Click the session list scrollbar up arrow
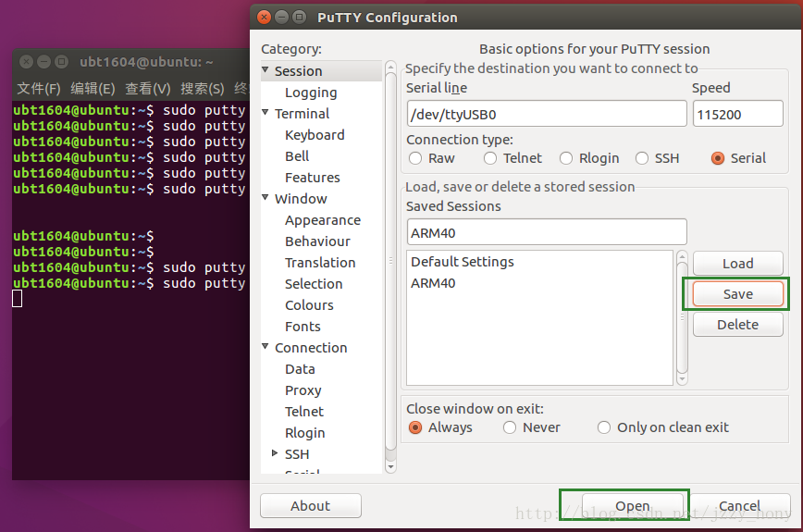The height and width of the screenshot is (532, 803). pos(682,256)
